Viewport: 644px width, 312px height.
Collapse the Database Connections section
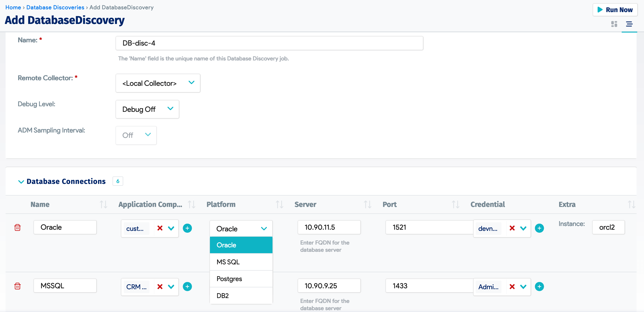point(21,182)
